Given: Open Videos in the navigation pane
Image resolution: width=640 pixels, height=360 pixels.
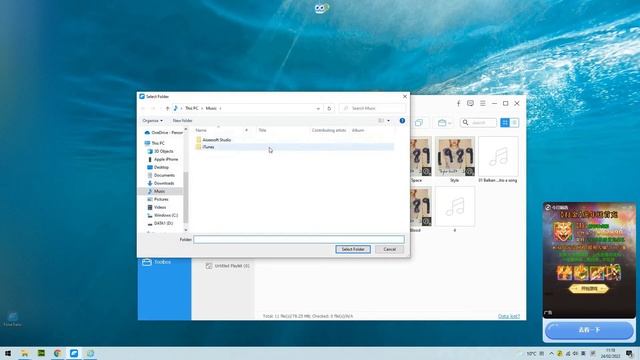Looking at the screenshot, I should coord(160,207).
